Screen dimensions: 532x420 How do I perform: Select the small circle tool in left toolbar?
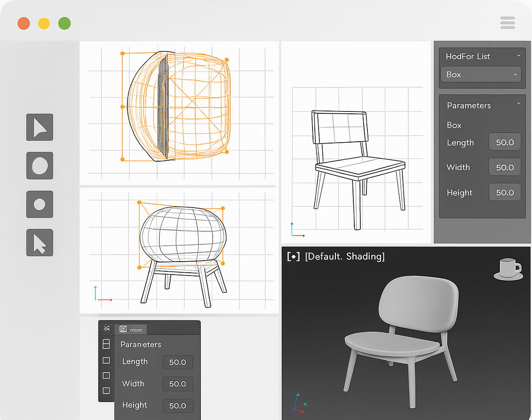tap(40, 204)
